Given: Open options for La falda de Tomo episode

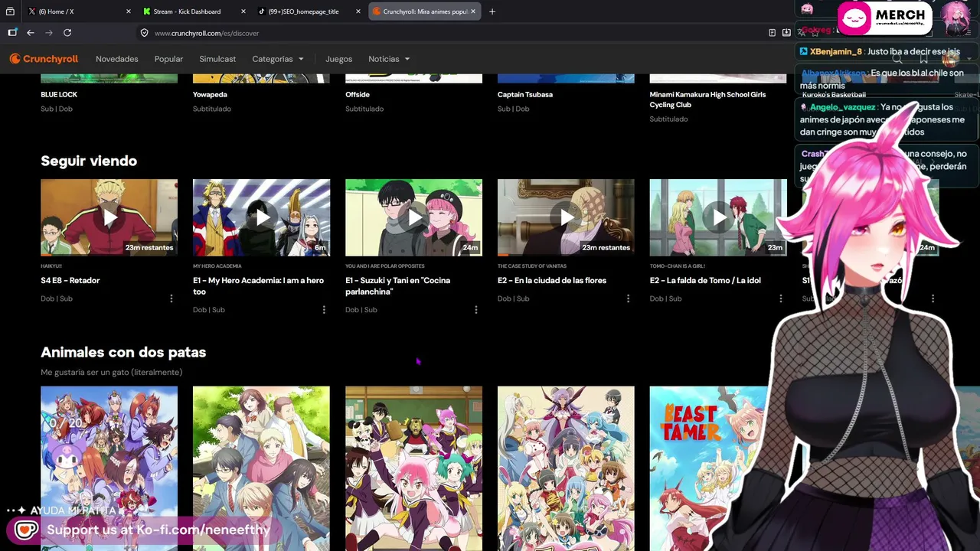Looking at the screenshot, I should point(781,298).
